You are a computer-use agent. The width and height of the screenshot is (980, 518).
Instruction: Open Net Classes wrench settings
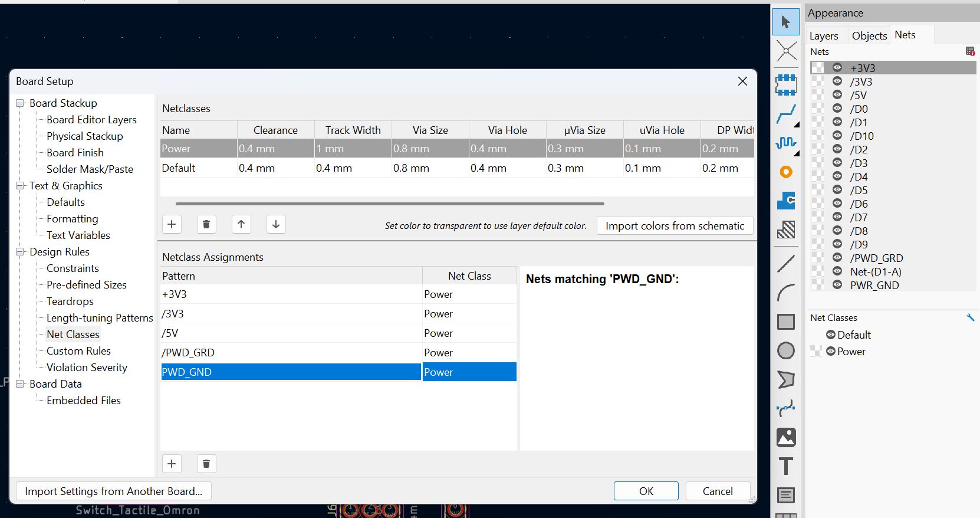pyautogui.click(x=970, y=317)
